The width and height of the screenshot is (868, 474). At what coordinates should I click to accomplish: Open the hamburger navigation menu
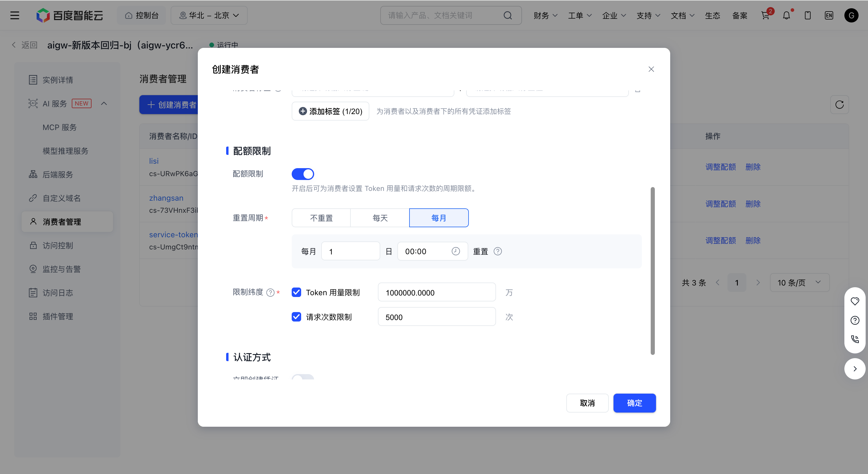point(14,16)
